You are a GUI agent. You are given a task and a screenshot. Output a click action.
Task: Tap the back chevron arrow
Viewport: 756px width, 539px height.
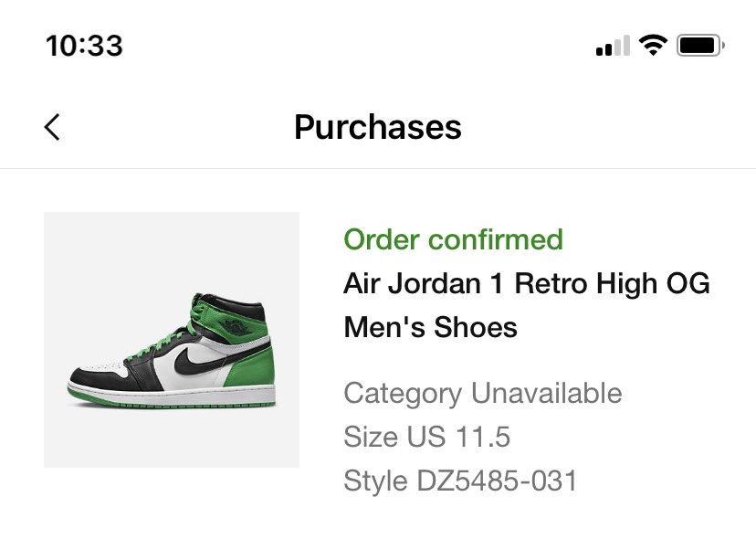[x=52, y=127]
